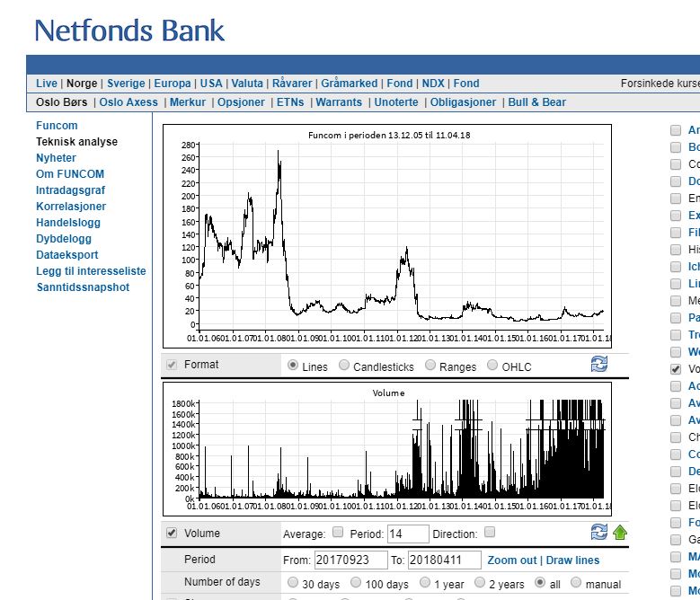Choose the 2 years period option

pos(480,582)
